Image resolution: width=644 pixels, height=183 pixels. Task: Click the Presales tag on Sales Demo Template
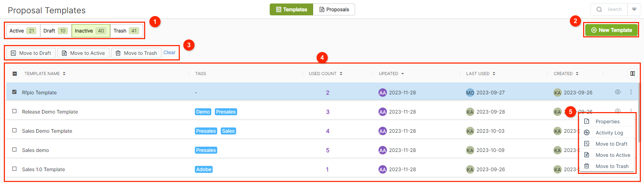coord(206,131)
